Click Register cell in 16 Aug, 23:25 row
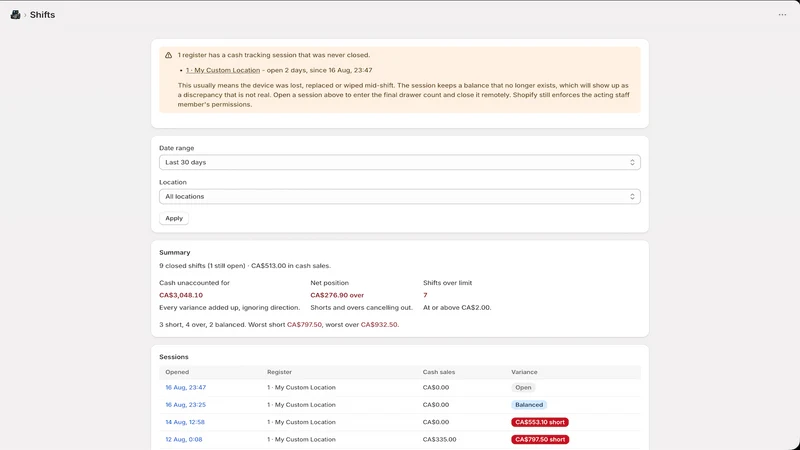The image size is (800, 450). pyautogui.click(x=302, y=405)
